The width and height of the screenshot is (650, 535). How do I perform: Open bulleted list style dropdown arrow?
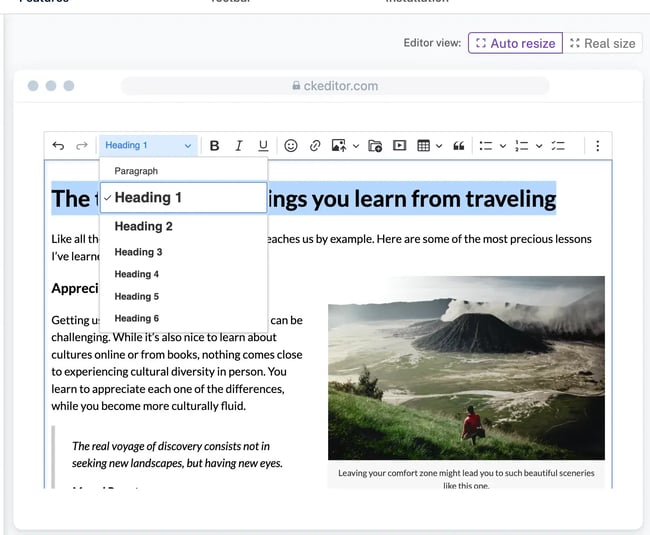coord(502,146)
